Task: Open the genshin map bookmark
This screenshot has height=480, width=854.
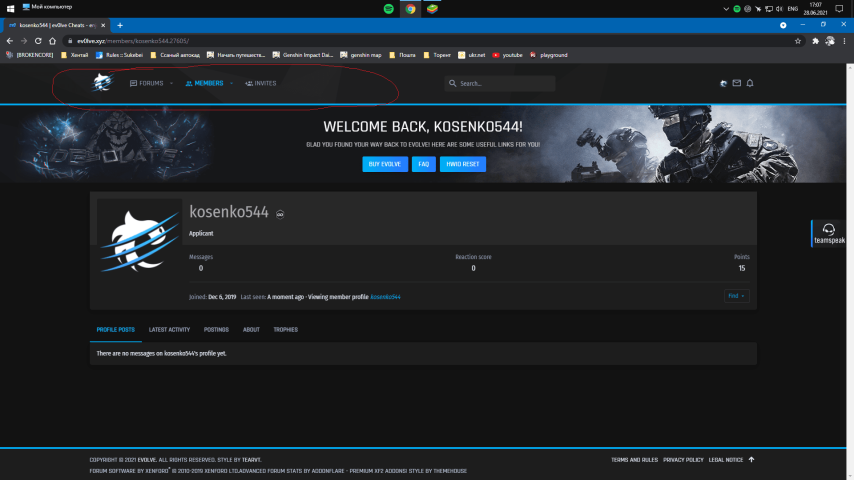Action: pyautogui.click(x=361, y=55)
